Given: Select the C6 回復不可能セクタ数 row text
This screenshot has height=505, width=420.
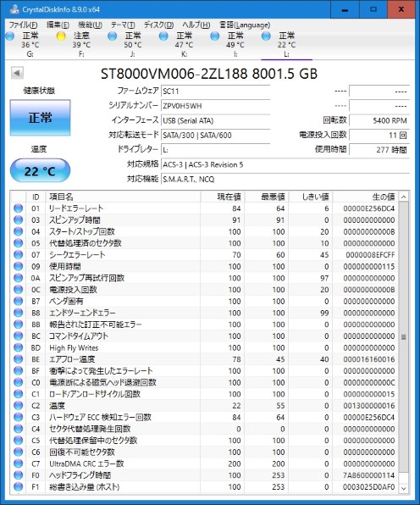Looking at the screenshot, I should pos(82,452).
